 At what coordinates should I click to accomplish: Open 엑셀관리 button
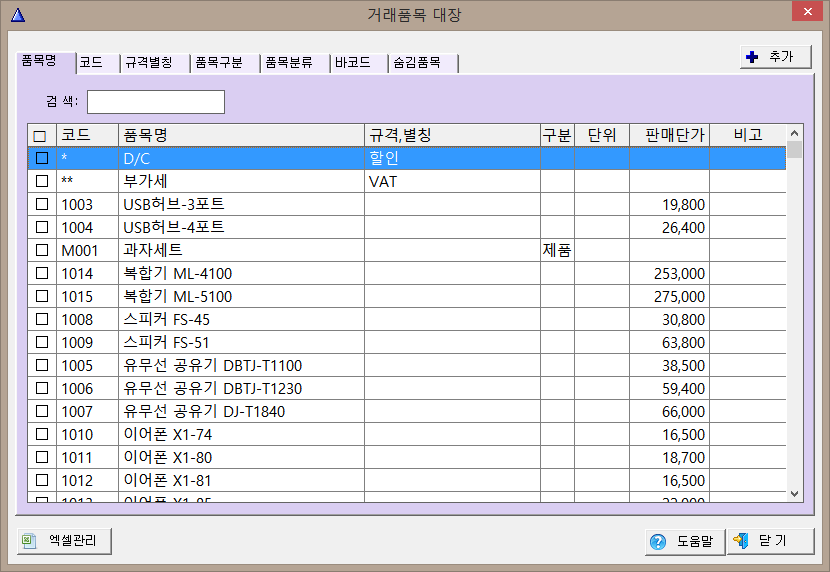tap(65, 541)
